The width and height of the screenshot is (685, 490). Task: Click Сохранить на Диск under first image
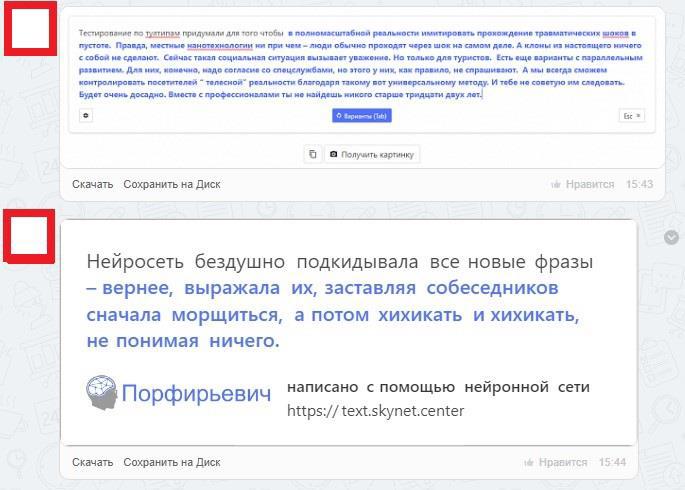(171, 184)
